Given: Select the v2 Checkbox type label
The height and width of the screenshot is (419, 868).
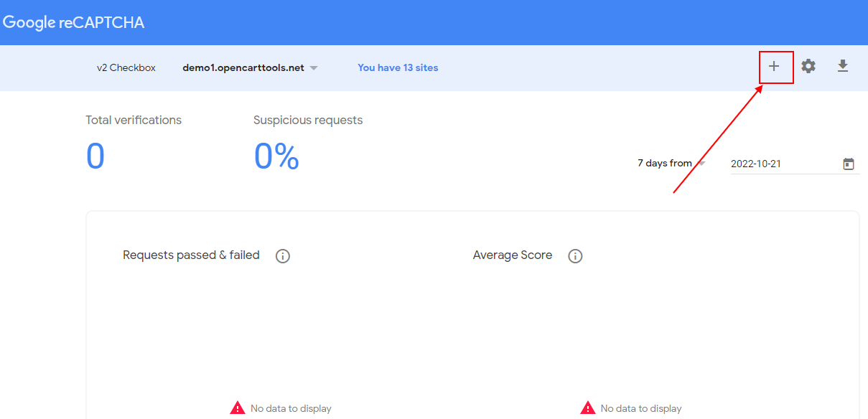Looking at the screenshot, I should click(126, 68).
